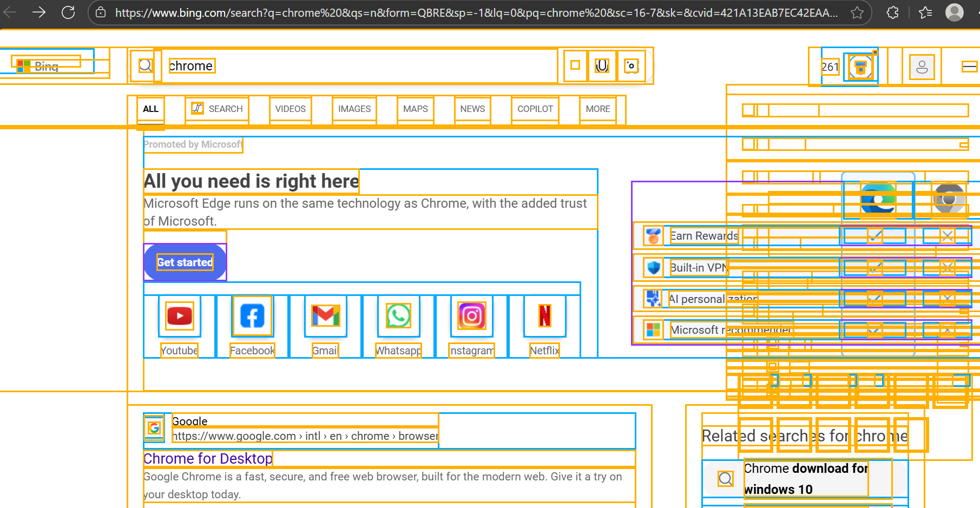The width and height of the screenshot is (980, 508).
Task: Click the browser forward arrow
Action: pos(39,12)
